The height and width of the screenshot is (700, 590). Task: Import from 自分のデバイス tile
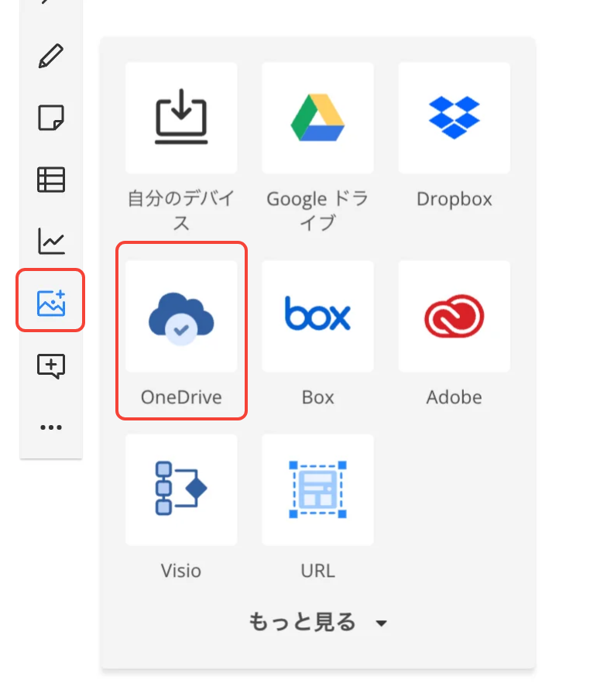pos(181,118)
